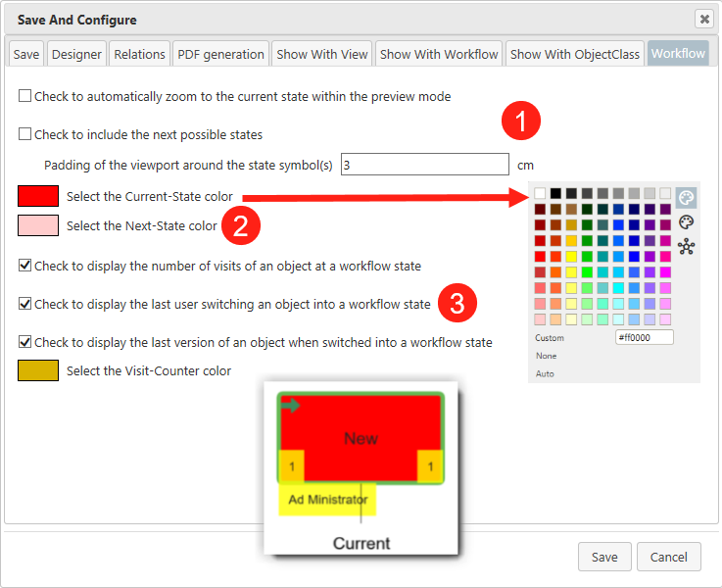Uncheck display last version of object checkbox
Screen dimensions: 722x588
tap(24, 342)
